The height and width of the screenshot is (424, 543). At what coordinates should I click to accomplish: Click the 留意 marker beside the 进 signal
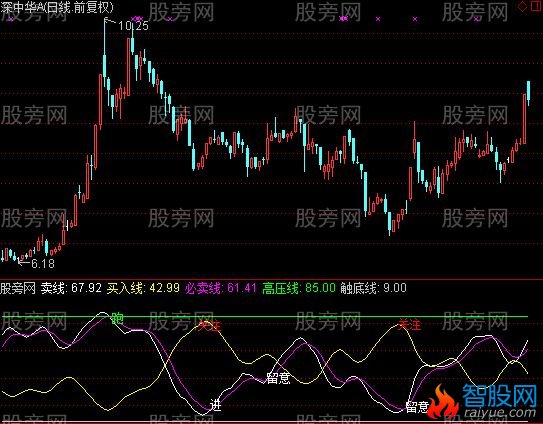coord(278,378)
